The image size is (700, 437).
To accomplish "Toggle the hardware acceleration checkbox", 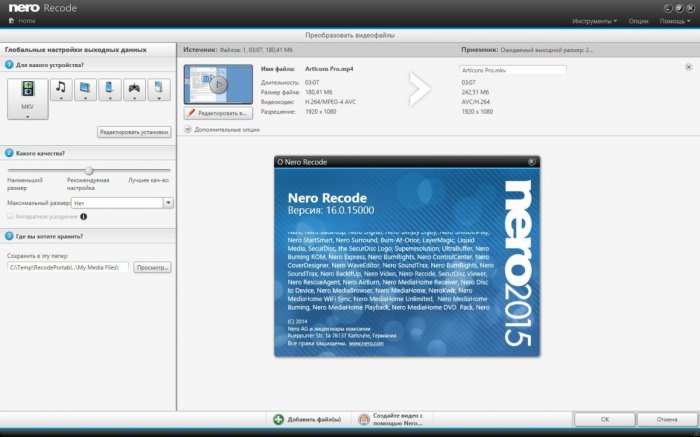I will click(10, 216).
